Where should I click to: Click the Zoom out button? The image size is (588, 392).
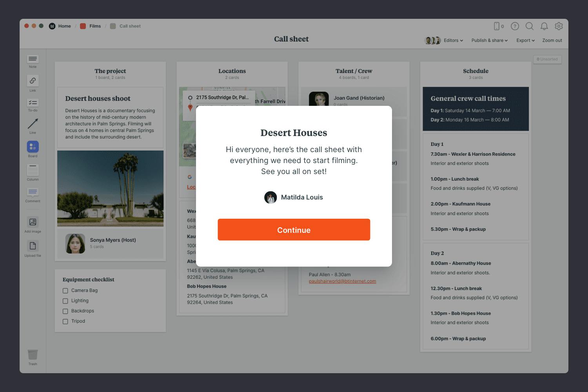tap(552, 40)
